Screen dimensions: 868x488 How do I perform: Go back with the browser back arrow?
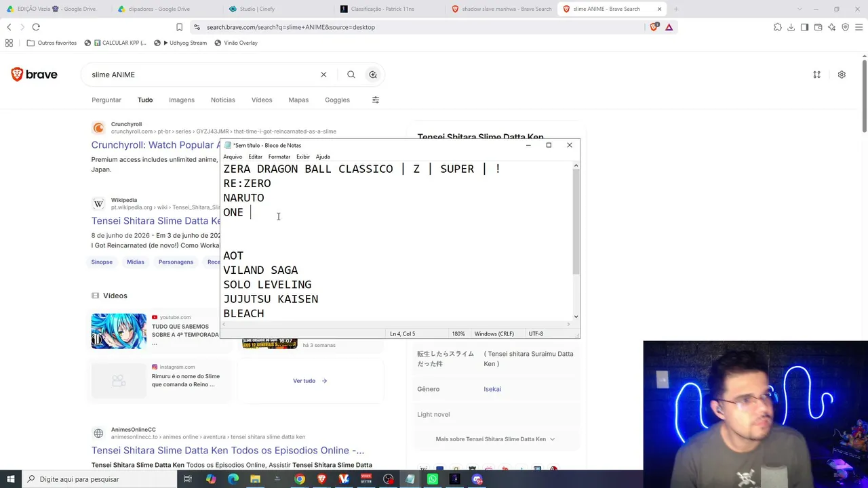[9, 27]
